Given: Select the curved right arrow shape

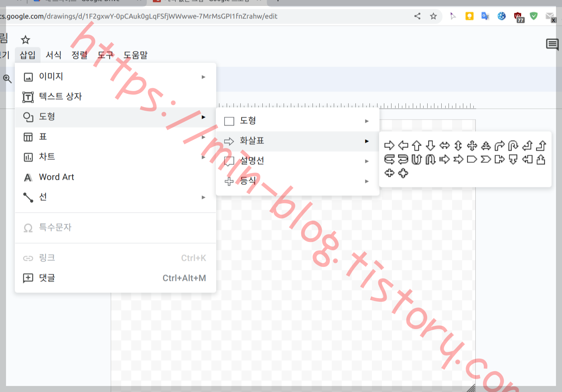Looking at the screenshot, I should pyautogui.click(x=389, y=159).
